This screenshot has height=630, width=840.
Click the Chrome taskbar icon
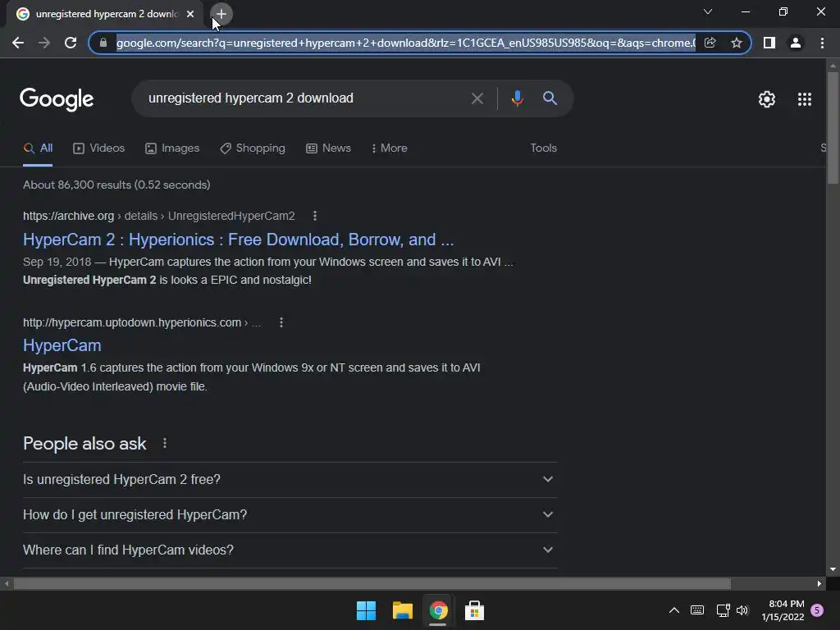(438, 610)
